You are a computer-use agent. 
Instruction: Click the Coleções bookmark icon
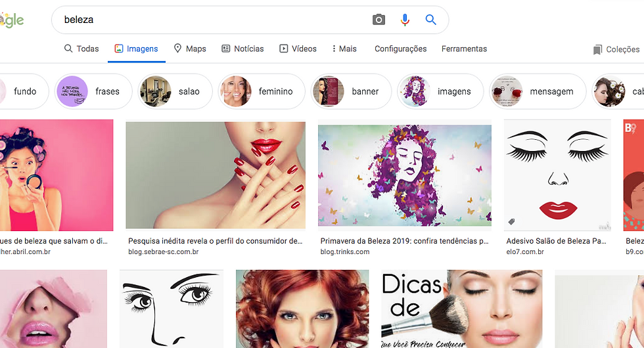coord(597,50)
